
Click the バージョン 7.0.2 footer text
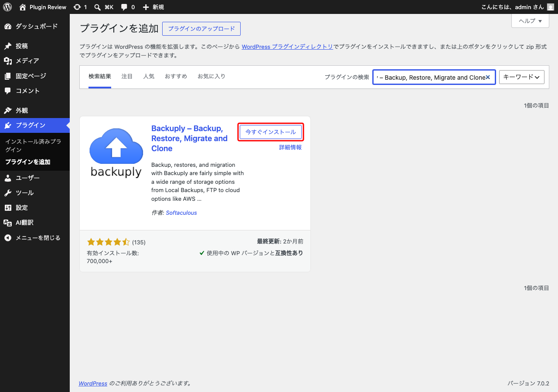coord(528,383)
